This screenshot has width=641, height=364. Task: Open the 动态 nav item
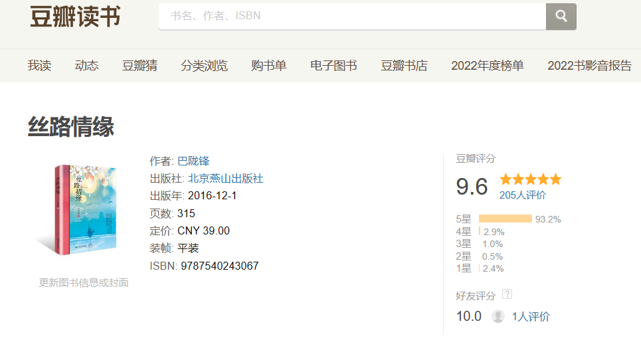86,66
